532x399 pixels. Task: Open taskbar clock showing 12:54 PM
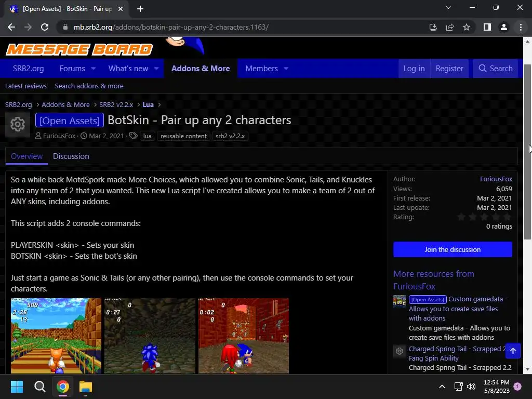click(496, 387)
